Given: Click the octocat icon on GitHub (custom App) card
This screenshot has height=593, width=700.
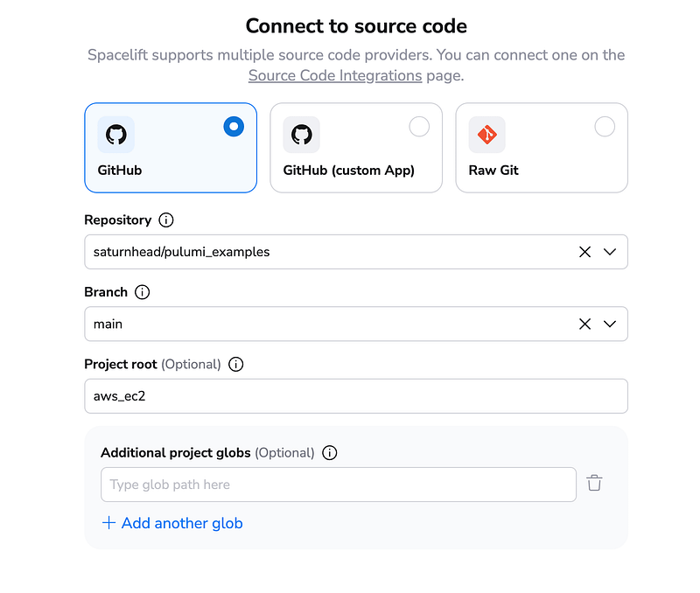Looking at the screenshot, I should [x=301, y=135].
